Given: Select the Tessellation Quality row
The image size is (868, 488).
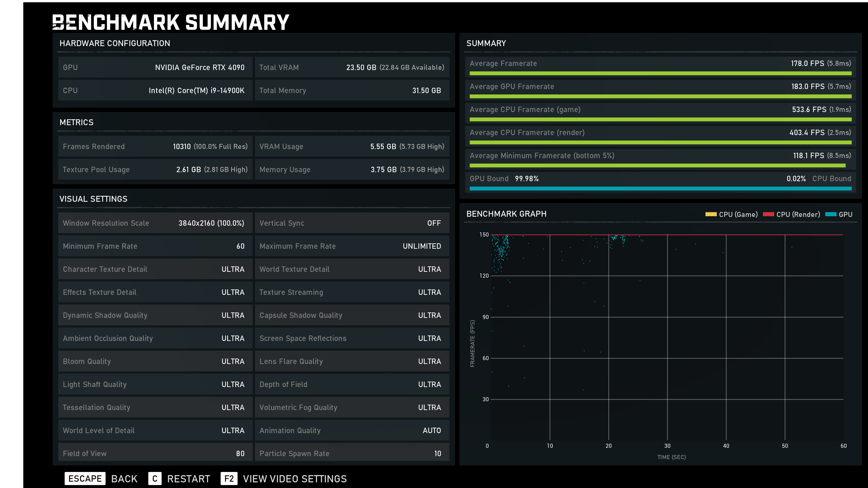Looking at the screenshot, I should [x=155, y=408].
